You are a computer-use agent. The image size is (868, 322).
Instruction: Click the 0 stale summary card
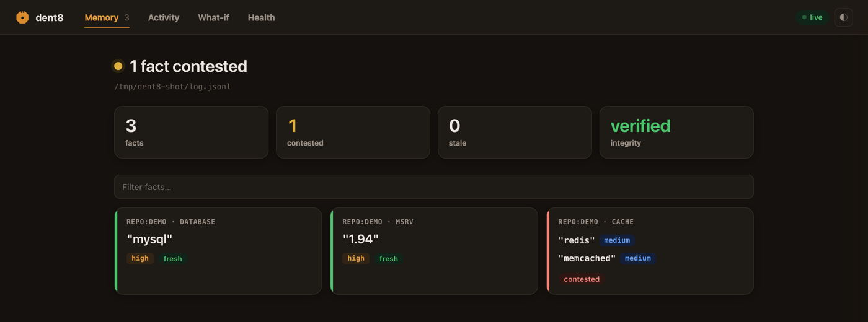tap(515, 132)
